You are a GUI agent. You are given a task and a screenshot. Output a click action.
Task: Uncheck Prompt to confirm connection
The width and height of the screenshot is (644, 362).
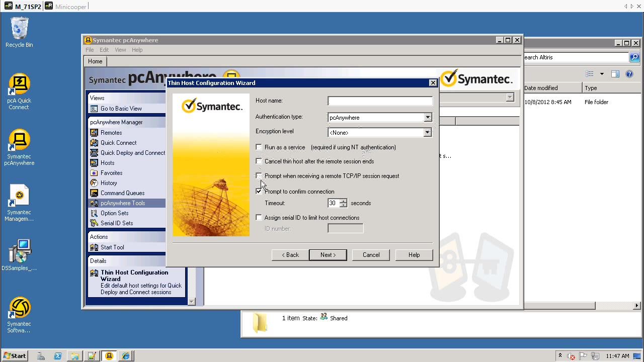(x=259, y=192)
